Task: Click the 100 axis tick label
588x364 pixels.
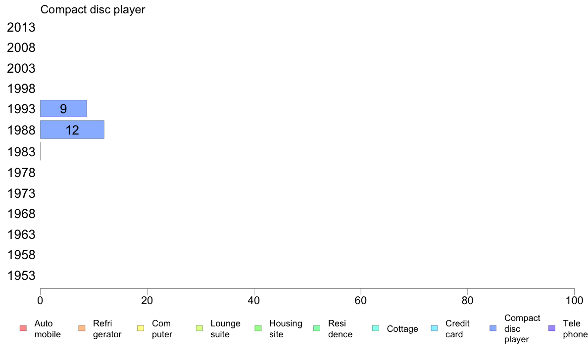Action: tap(574, 300)
